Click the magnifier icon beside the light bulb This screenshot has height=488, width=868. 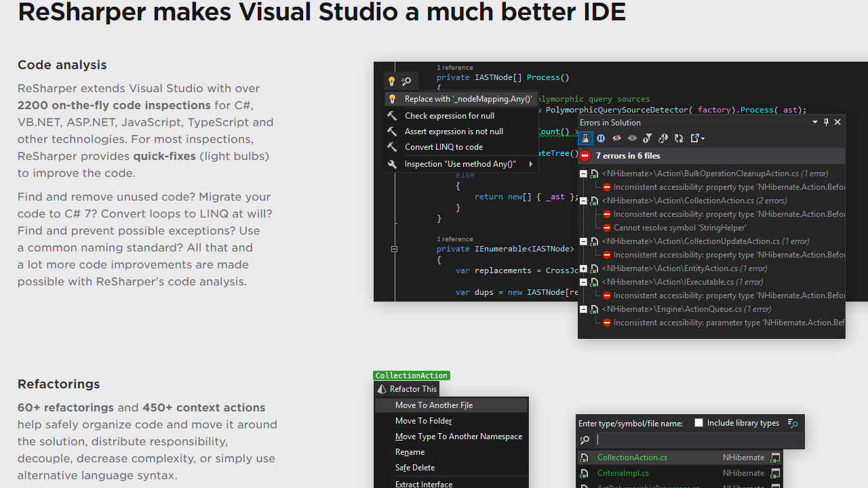(406, 81)
